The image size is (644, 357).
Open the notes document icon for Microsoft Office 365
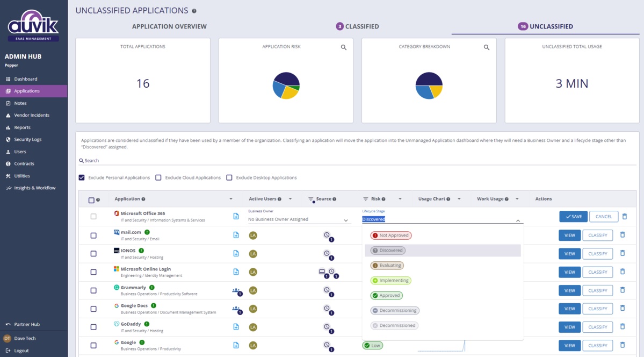click(x=235, y=216)
